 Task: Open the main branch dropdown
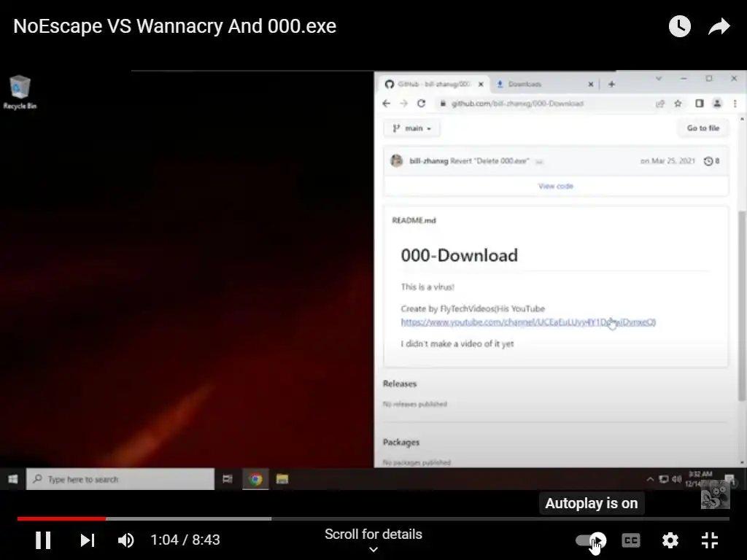(x=411, y=128)
